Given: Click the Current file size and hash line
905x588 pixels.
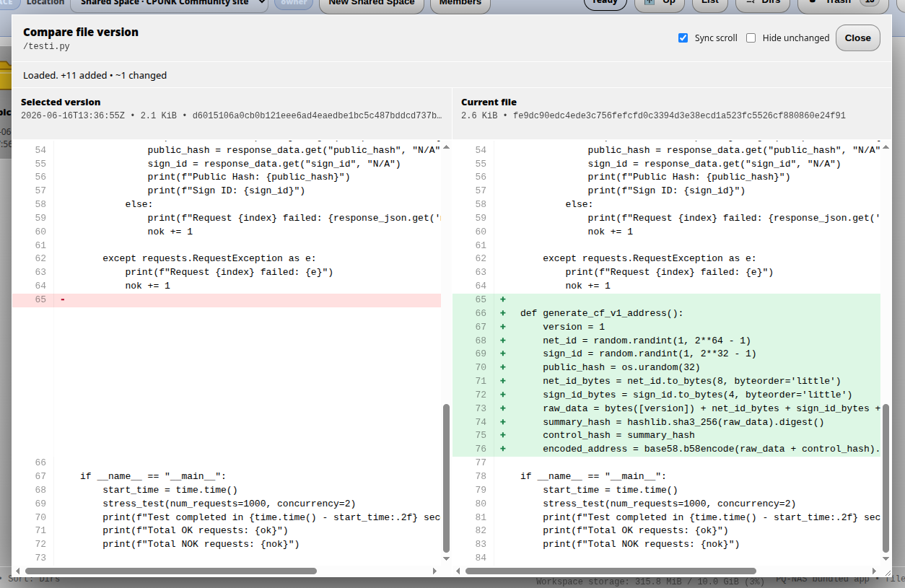Looking at the screenshot, I should click(x=653, y=115).
